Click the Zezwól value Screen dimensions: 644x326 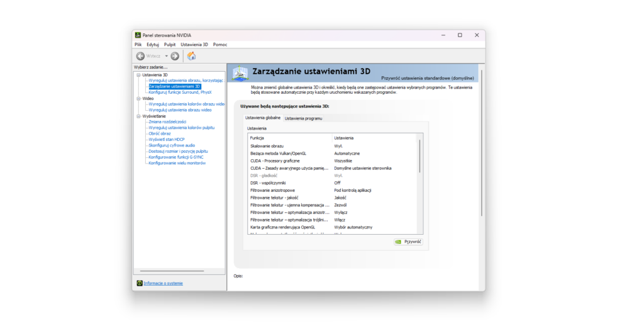340,205
